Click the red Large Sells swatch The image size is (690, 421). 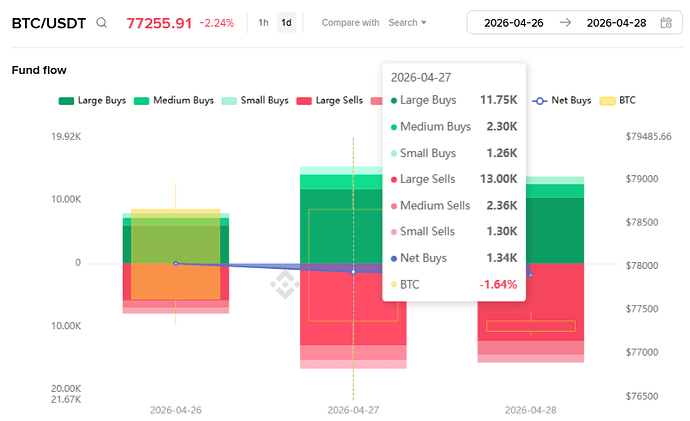point(304,101)
